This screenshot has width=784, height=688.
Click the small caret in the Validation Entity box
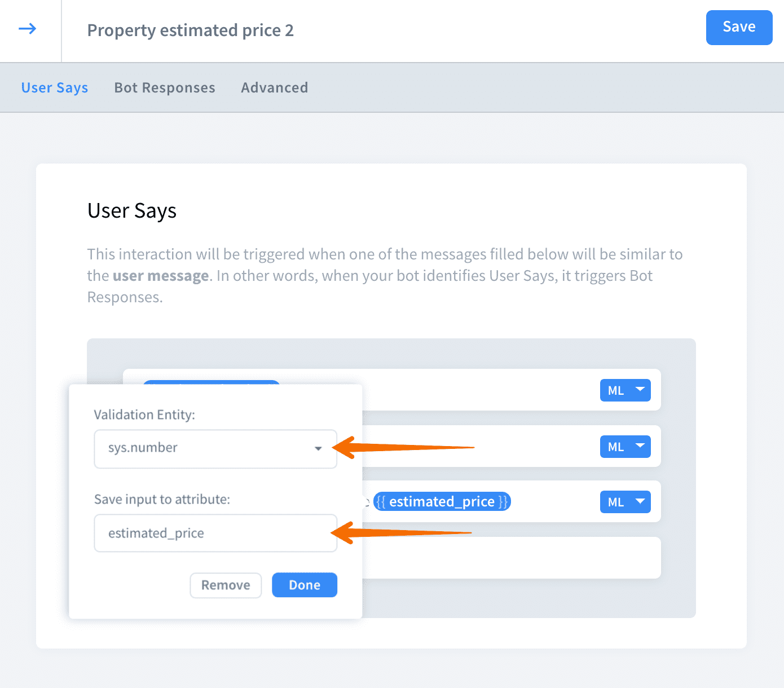click(318, 449)
